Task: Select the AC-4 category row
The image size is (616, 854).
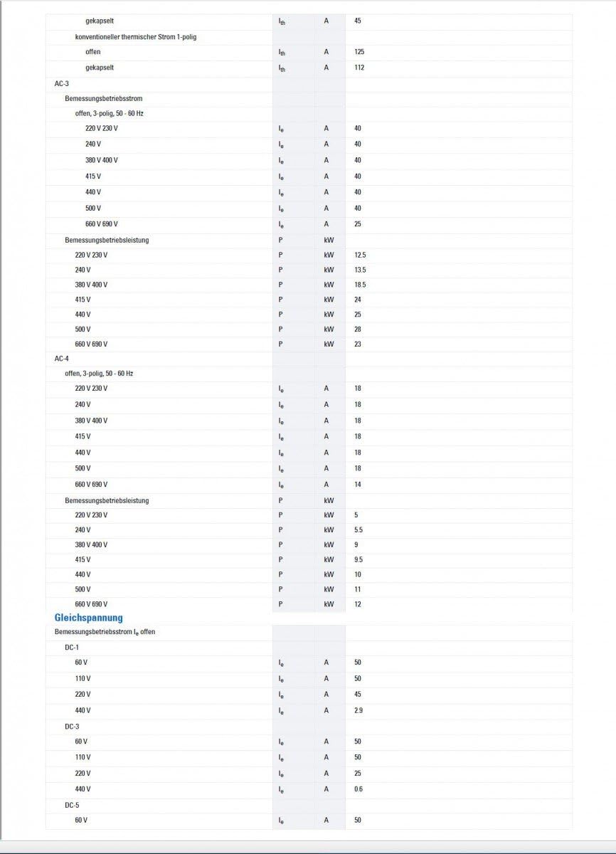Action: (x=309, y=358)
